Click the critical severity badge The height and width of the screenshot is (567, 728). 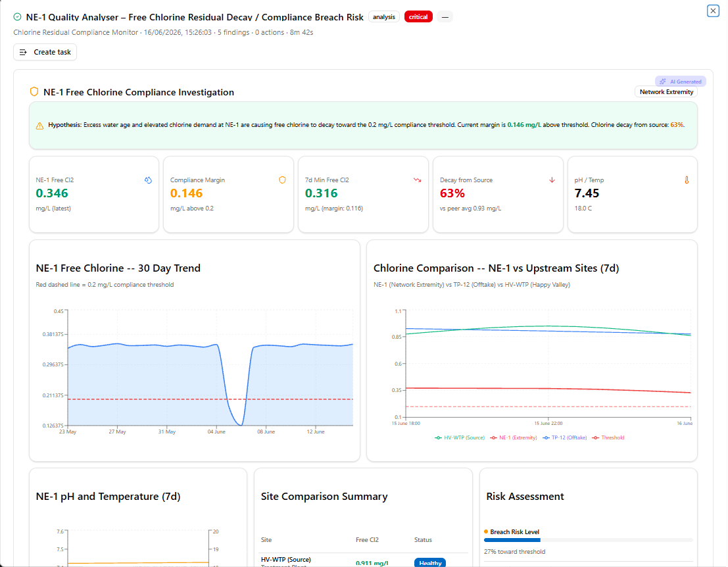pyautogui.click(x=418, y=17)
